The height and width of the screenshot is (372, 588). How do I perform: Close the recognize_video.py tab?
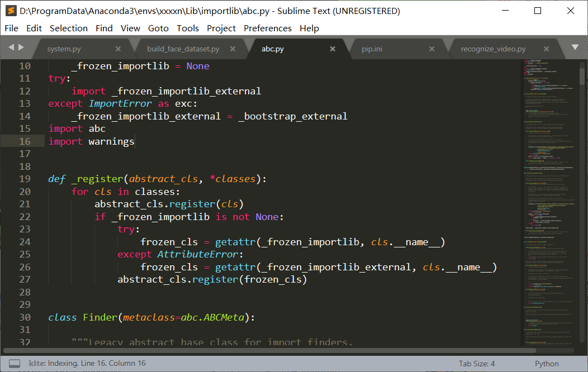click(546, 49)
